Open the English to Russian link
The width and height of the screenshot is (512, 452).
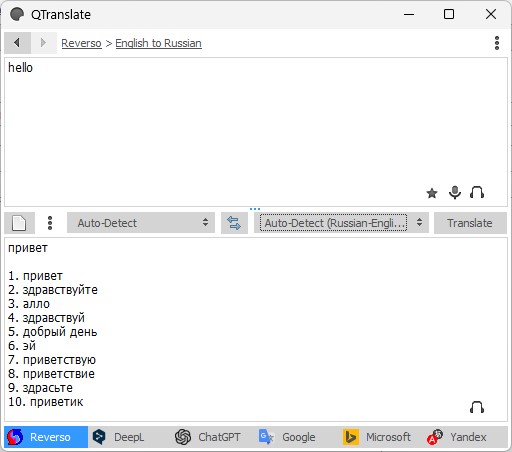158,43
